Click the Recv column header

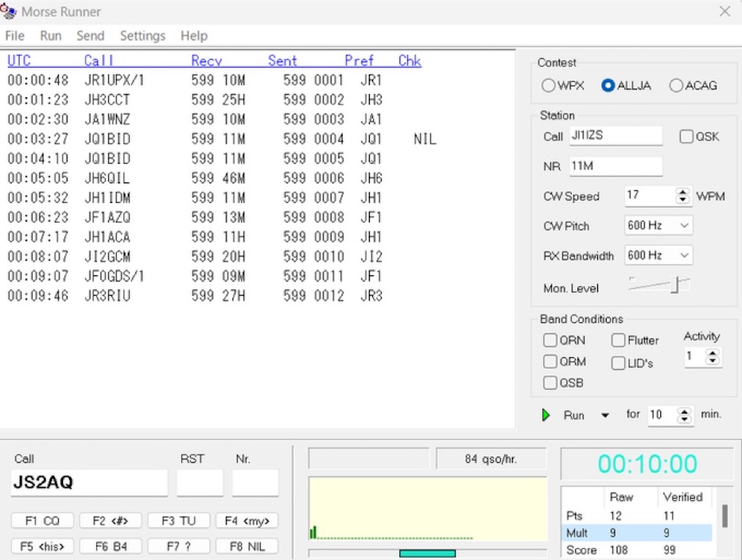pyautogui.click(x=207, y=61)
